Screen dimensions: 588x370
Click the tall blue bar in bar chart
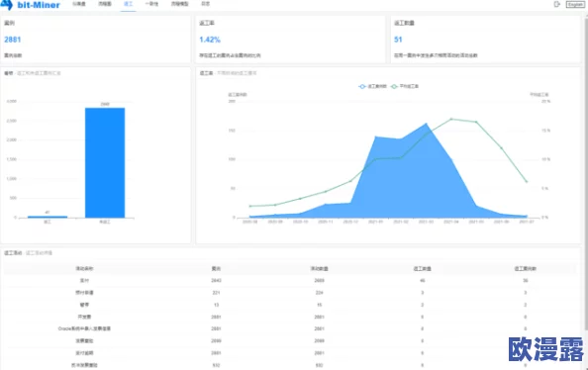pyautogui.click(x=105, y=162)
